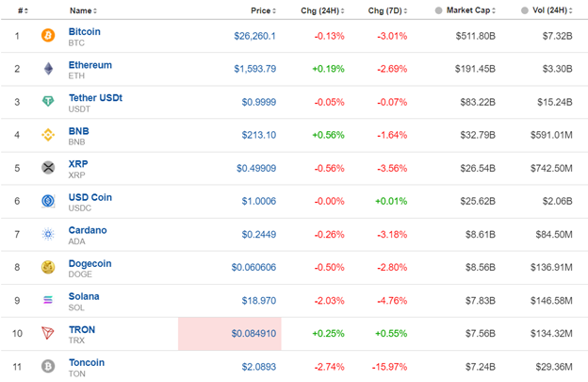Click TRON 7D change +0.55%

391,334
